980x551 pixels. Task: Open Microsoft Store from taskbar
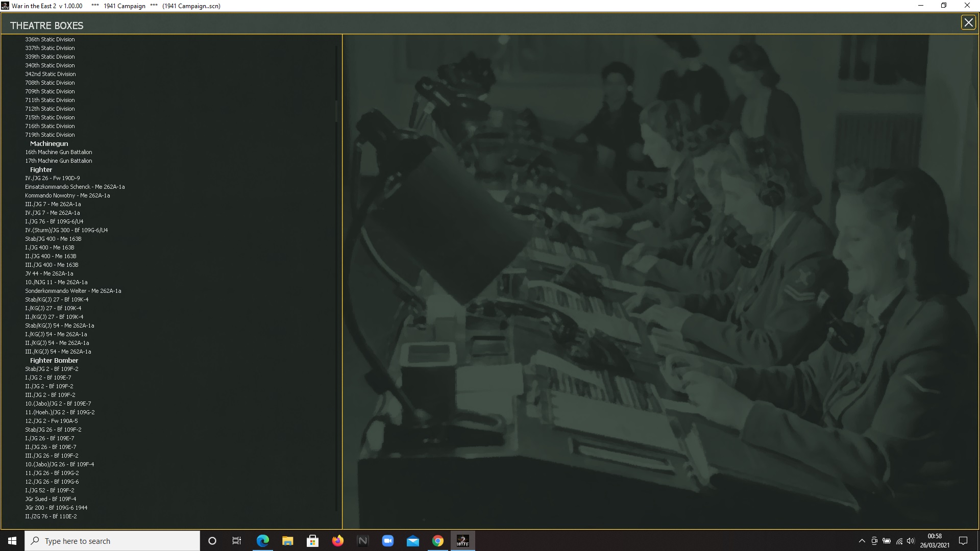(x=312, y=541)
